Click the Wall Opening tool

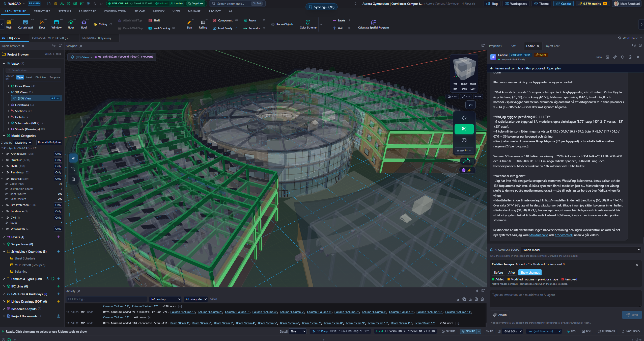click(159, 28)
